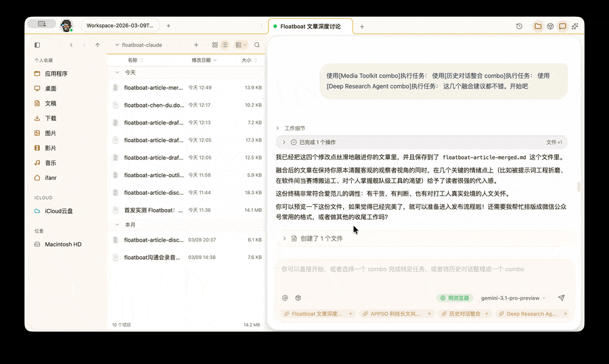Open the grouping options dropdown
The width and height of the screenshot is (609, 364).
tap(241, 45)
